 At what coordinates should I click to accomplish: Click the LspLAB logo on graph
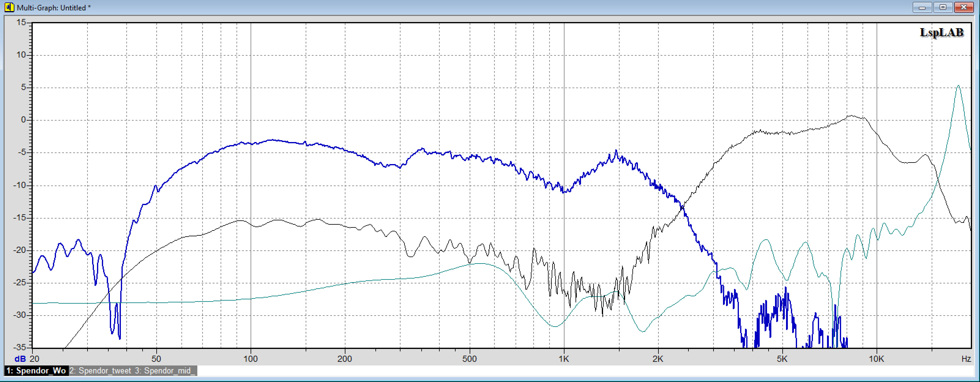tap(941, 33)
